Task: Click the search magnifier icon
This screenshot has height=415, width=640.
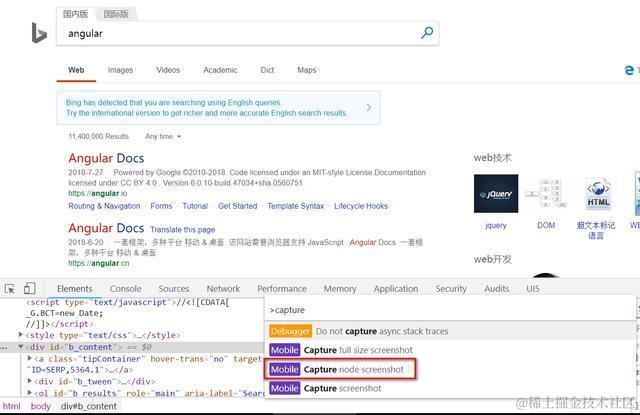Action: point(427,32)
